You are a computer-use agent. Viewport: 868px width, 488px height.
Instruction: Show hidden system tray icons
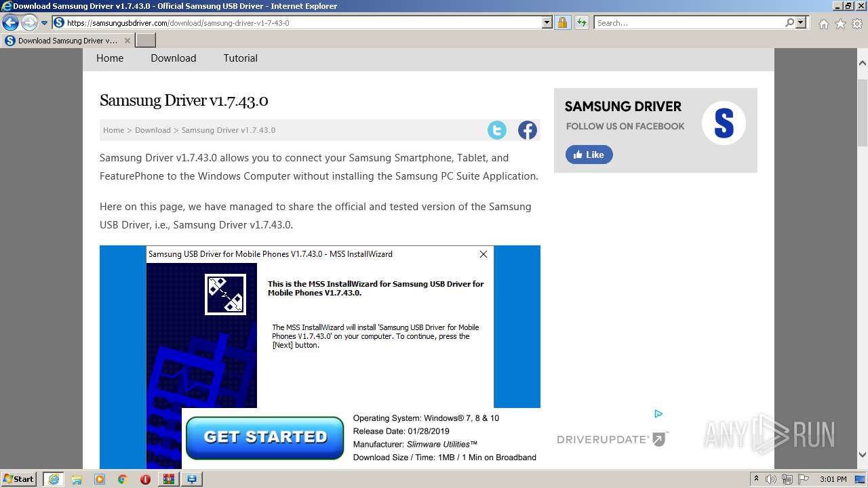[x=756, y=479]
